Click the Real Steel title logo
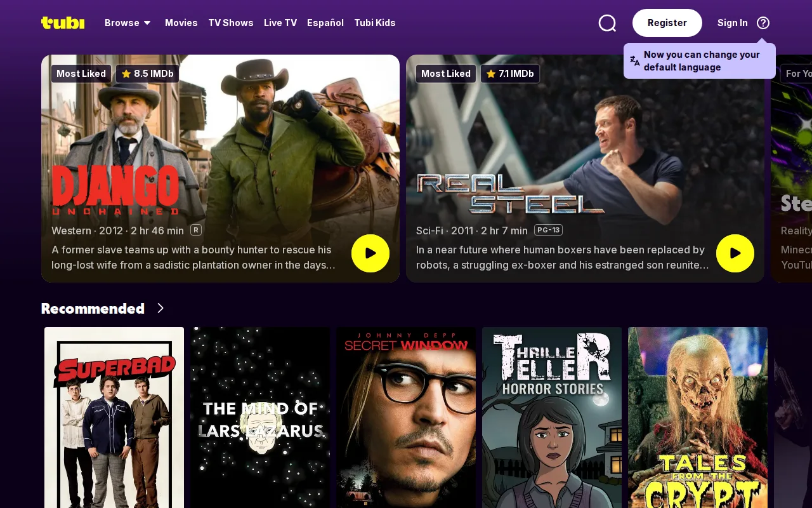 (x=511, y=193)
